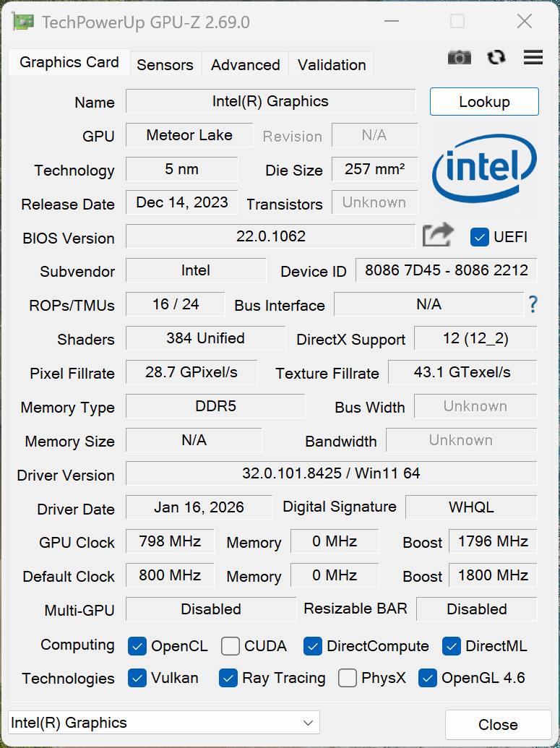Enable the CUDA checkbox
Image resolution: width=560 pixels, height=748 pixels.
(231, 646)
